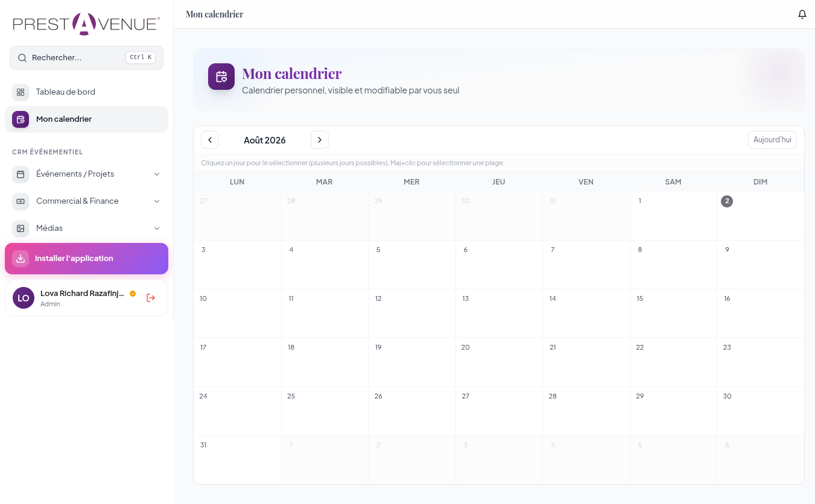The image size is (815, 504).
Task: Pick August 23 on the calendar
Action: [x=760, y=362]
